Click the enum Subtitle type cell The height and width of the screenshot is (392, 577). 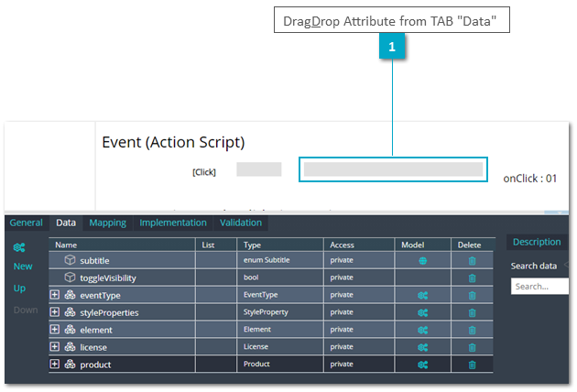(x=280, y=260)
